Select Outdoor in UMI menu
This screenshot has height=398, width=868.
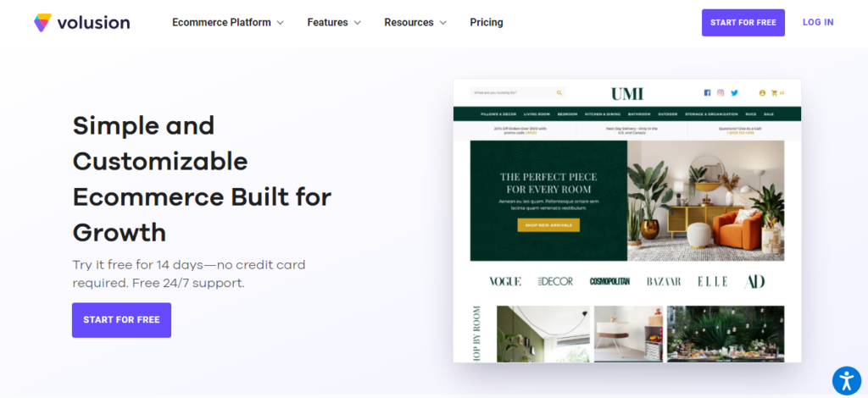[x=668, y=113]
